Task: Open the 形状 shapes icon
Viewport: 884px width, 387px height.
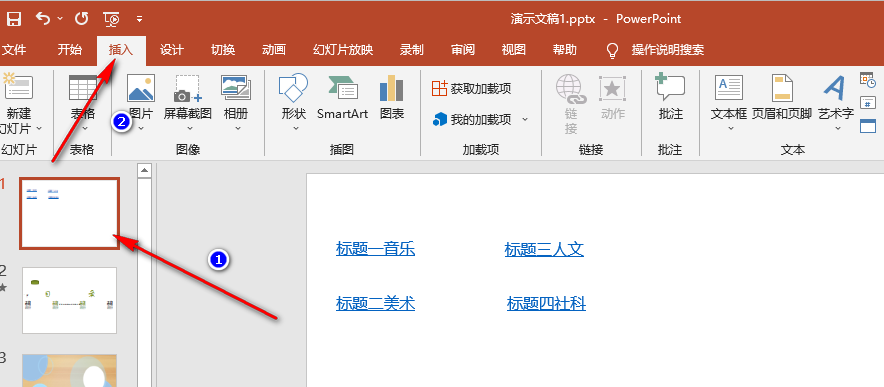Action: pyautogui.click(x=293, y=87)
